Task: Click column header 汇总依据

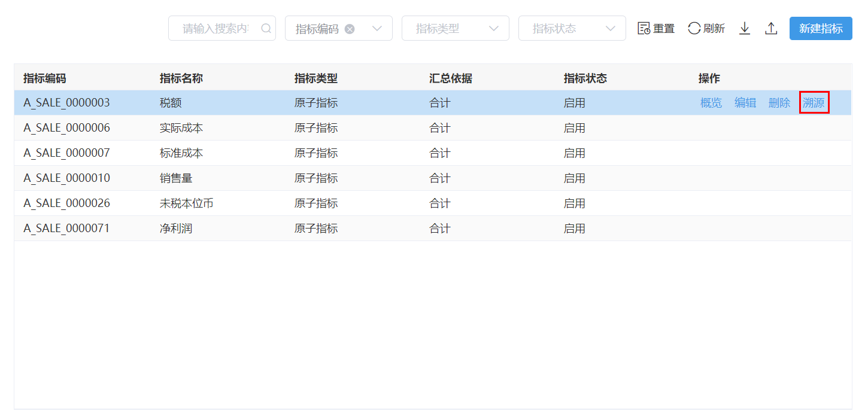Action: [x=451, y=78]
